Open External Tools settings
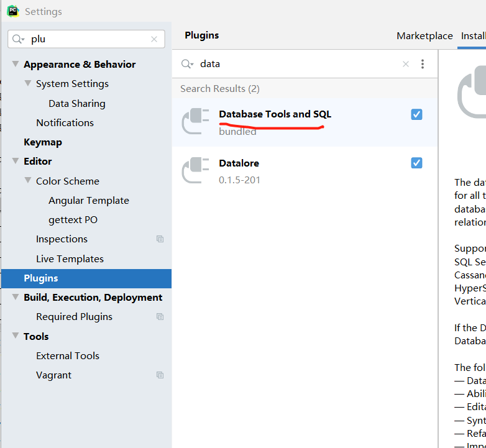Image resolution: width=486 pixels, height=448 pixels. tap(68, 355)
